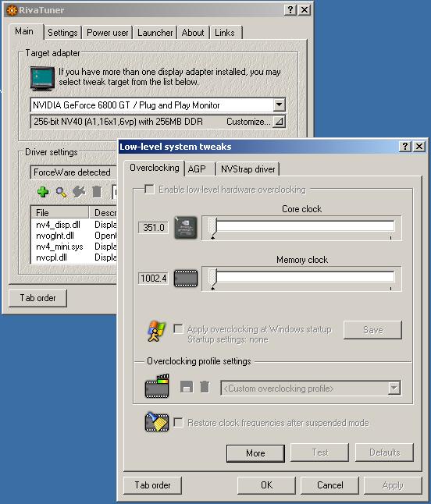Click the RivaTuner gear icon in title bar
Viewport: 431px width, 504px height.
[x=12, y=10]
